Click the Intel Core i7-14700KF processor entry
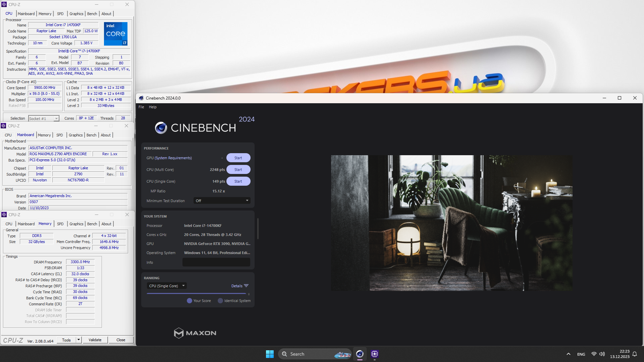Screen dimensions: 644x362 [203, 226]
